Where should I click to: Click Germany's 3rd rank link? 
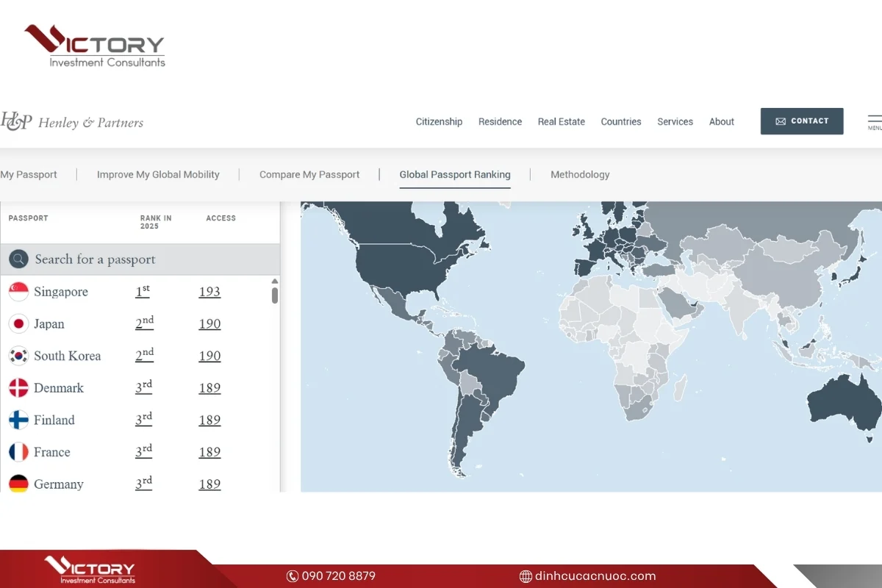(144, 484)
